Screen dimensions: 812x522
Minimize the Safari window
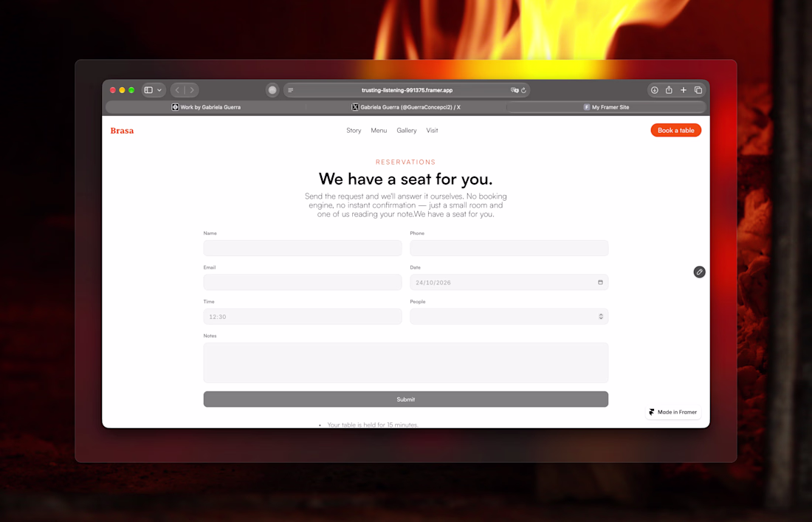click(x=123, y=90)
